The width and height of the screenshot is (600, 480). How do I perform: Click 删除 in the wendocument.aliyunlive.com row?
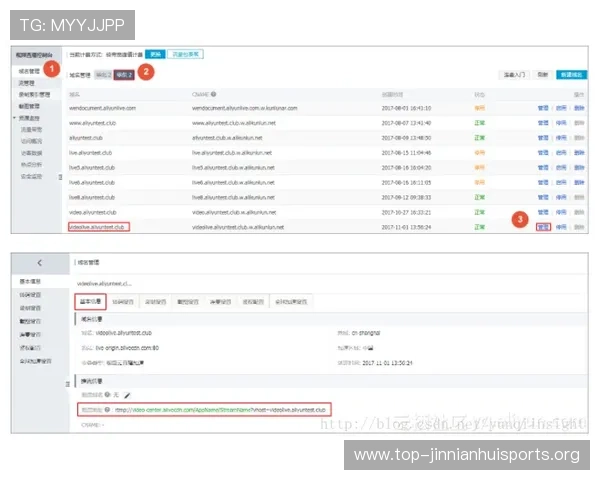tap(579, 108)
